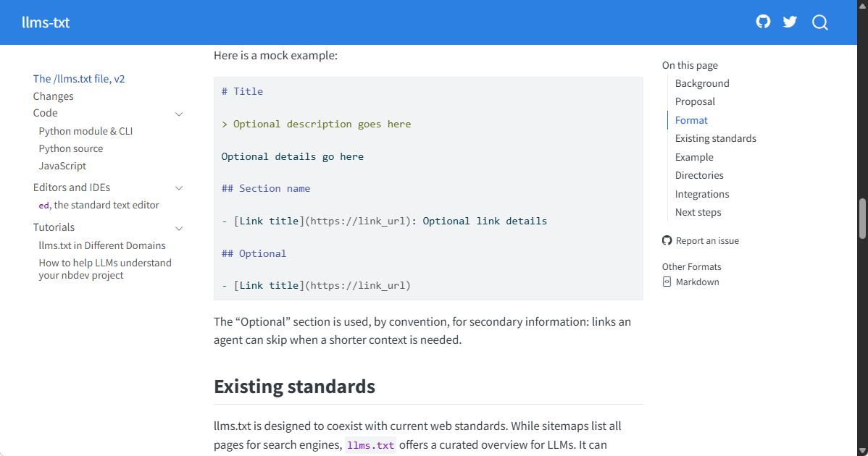The width and height of the screenshot is (868, 456).
Task: Open the Twitter icon in header
Action: click(x=790, y=22)
